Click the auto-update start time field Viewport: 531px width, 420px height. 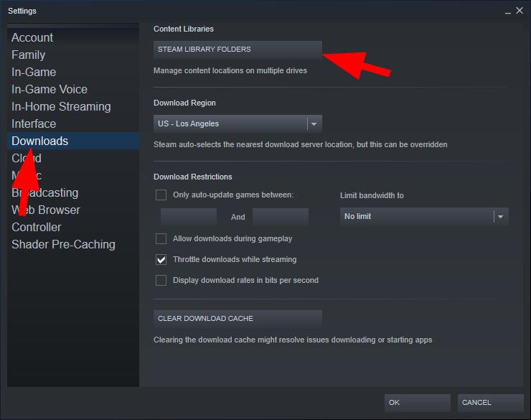(189, 217)
